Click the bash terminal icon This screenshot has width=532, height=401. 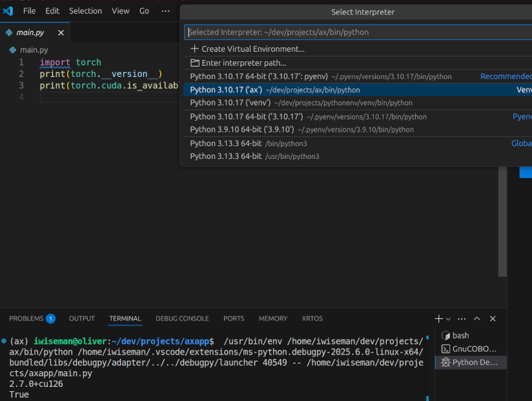(x=446, y=336)
